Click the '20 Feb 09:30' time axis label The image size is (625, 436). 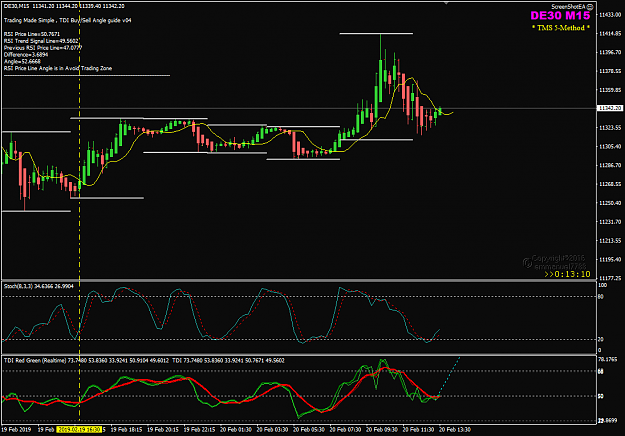pyautogui.click(x=382, y=429)
